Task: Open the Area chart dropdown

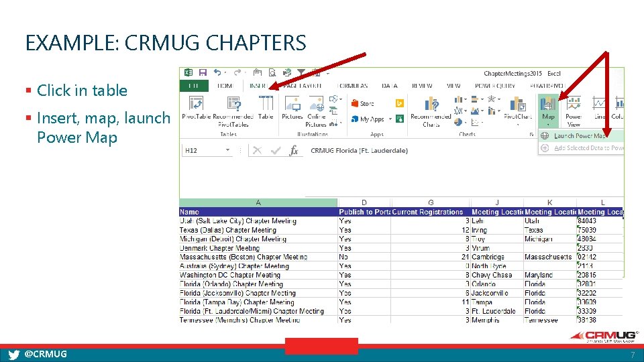Action: [x=476, y=111]
